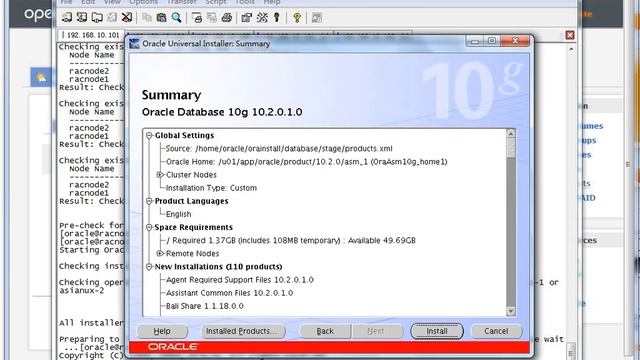
Task: Select the Source products.xml row
Action: coord(279,149)
